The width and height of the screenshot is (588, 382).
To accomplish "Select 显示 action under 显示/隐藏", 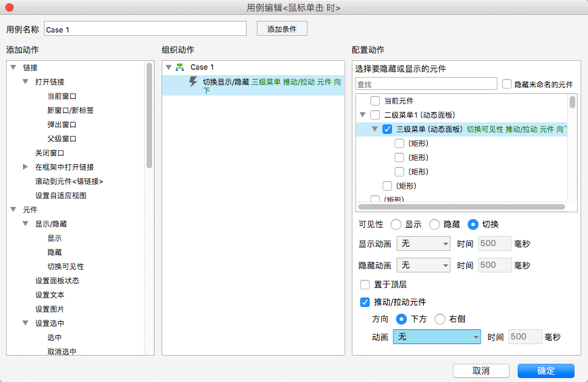I will (54, 238).
